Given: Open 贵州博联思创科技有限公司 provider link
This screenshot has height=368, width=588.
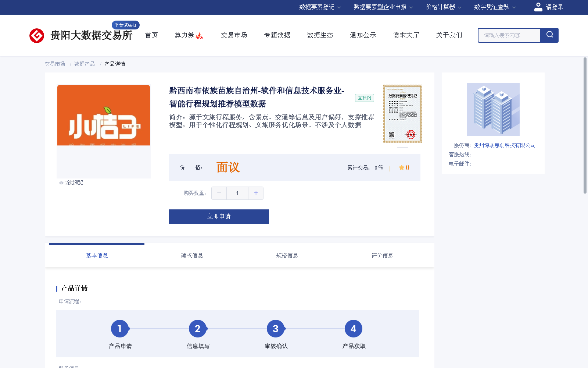Looking at the screenshot, I should click(x=505, y=145).
